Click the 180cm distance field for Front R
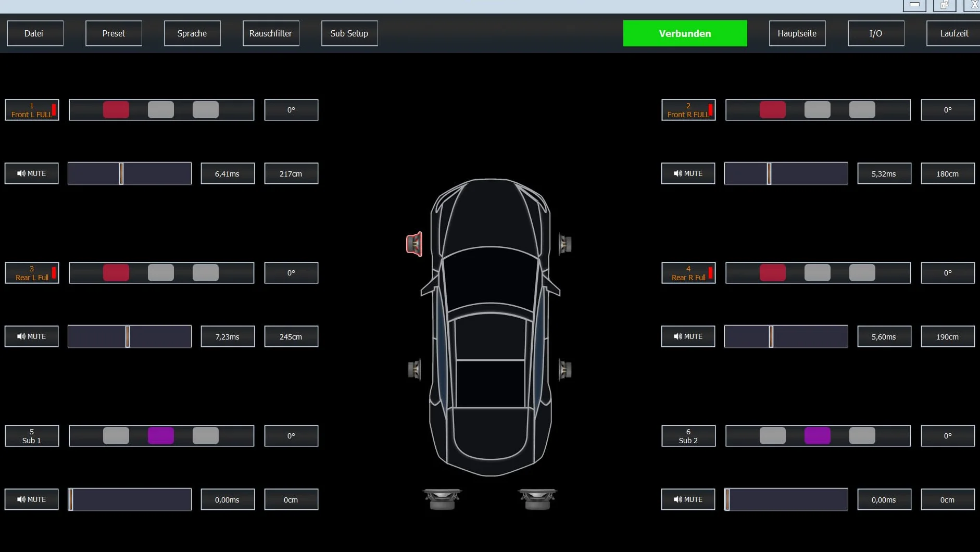Viewport: 980px width, 552px height. coord(948,173)
